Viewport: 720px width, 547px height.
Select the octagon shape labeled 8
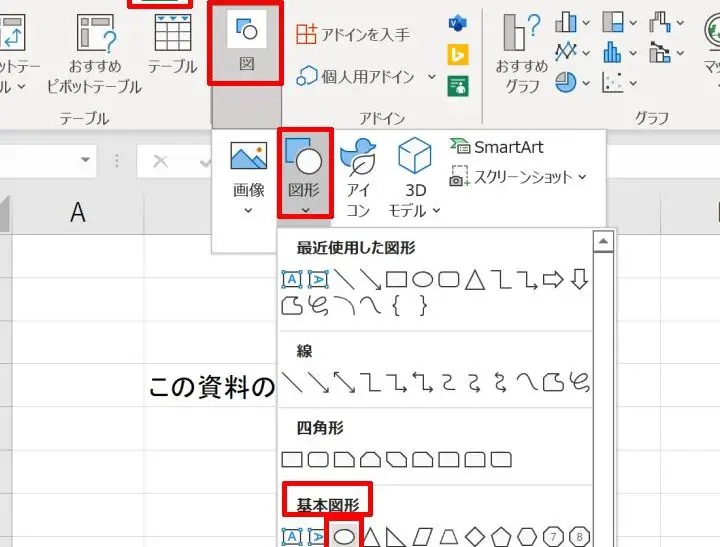click(579, 536)
